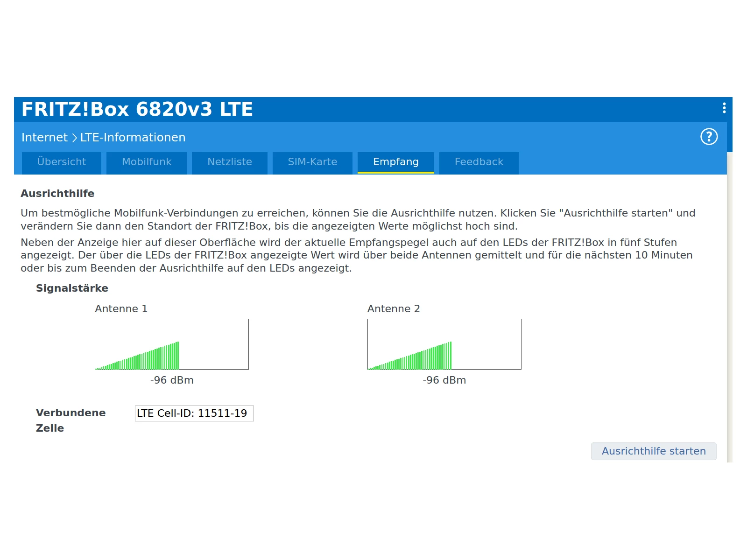Click the Internet breadcrumb link
This screenshot has width=747, height=560.
(x=44, y=137)
